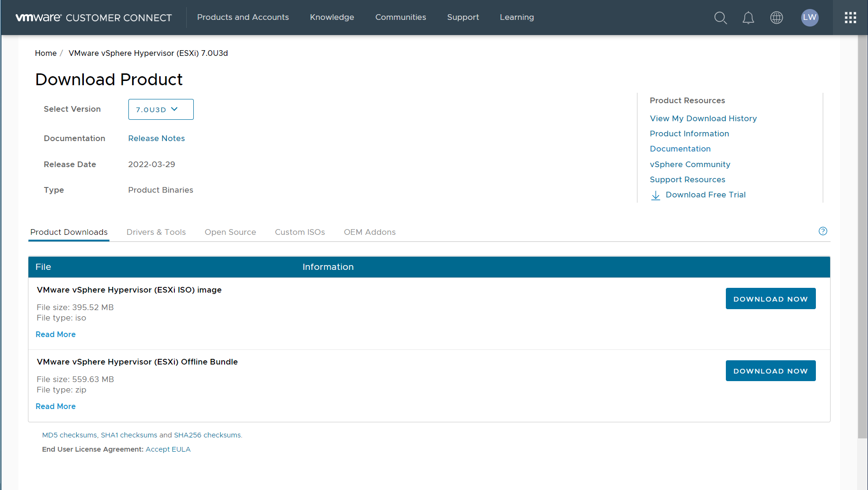868x490 pixels.
Task: Open the search magnifier icon
Action: 720,18
